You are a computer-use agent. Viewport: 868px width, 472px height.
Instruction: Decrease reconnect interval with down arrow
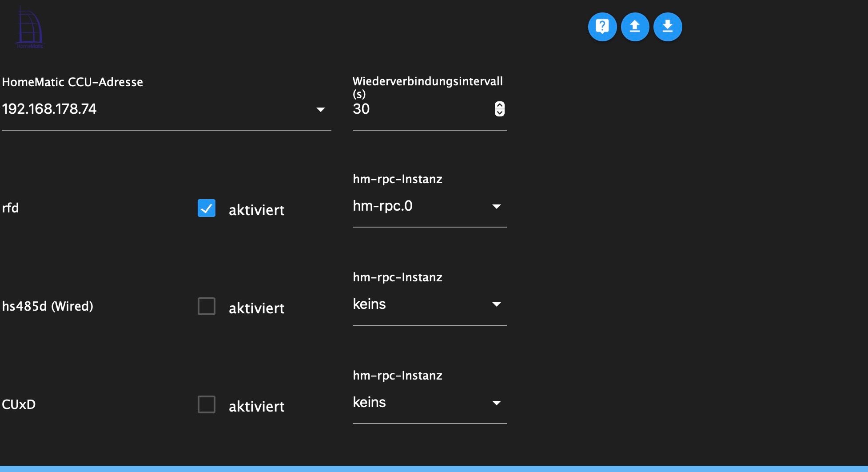pos(499,113)
